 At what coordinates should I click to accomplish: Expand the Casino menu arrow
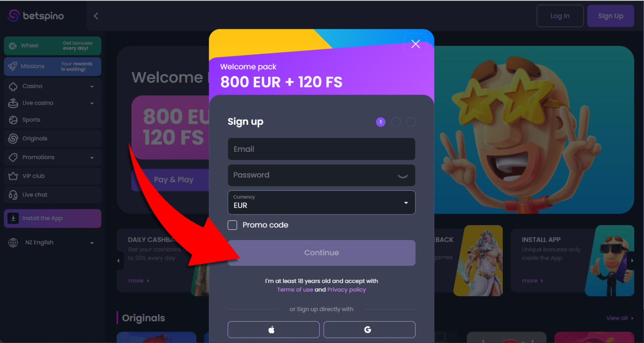tap(92, 87)
